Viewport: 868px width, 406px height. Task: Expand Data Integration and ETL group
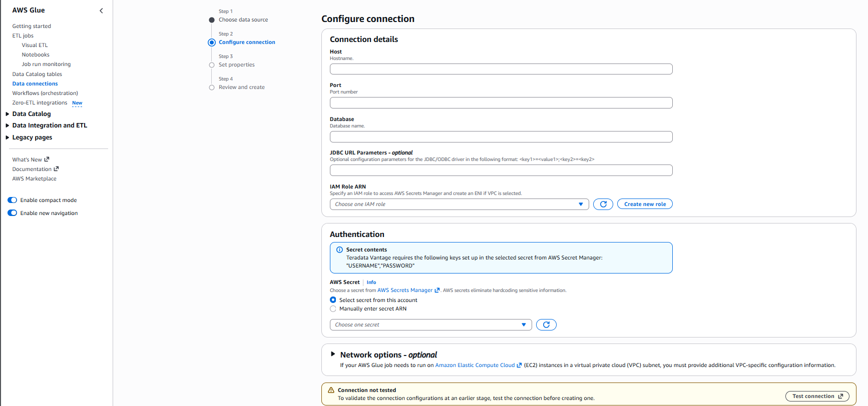tap(8, 125)
